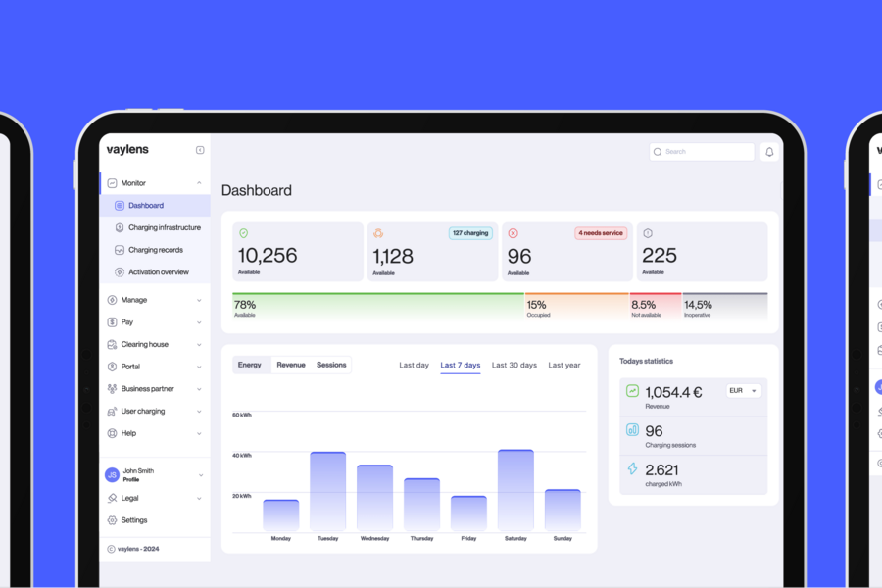Click the gray alert icon on 225 card
The image size is (882, 588).
[x=648, y=233]
